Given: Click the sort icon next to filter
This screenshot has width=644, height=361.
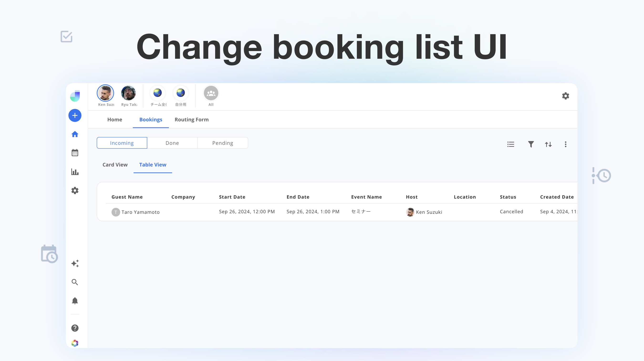Looking at the screenshot, I should (x=548, y=144).
